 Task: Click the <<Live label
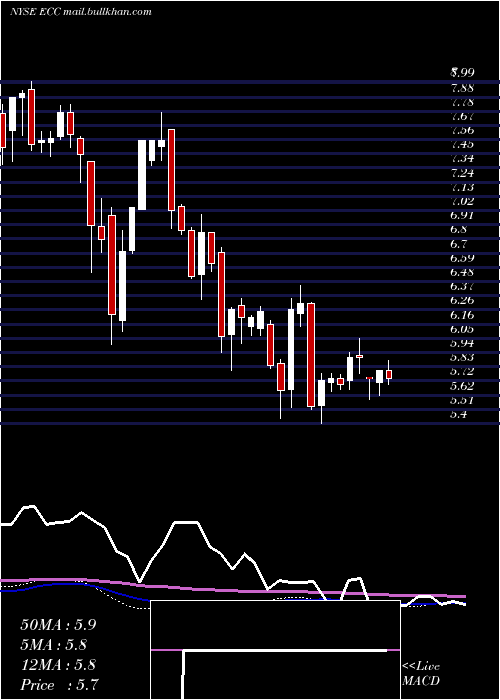click(x=421, y=667)
